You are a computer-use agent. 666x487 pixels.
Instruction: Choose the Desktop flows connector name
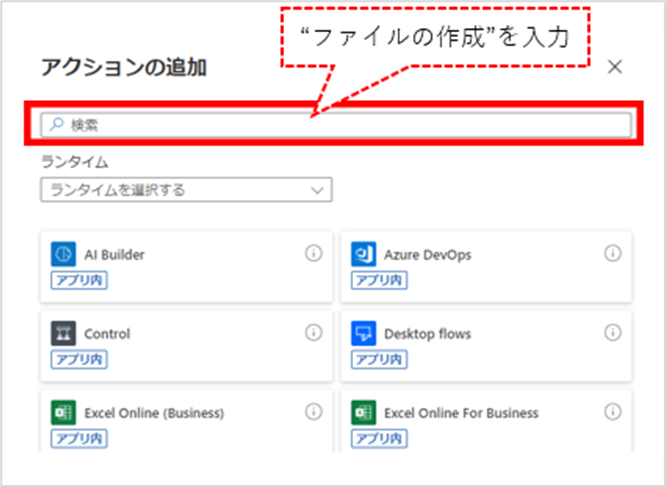[428, 334]
